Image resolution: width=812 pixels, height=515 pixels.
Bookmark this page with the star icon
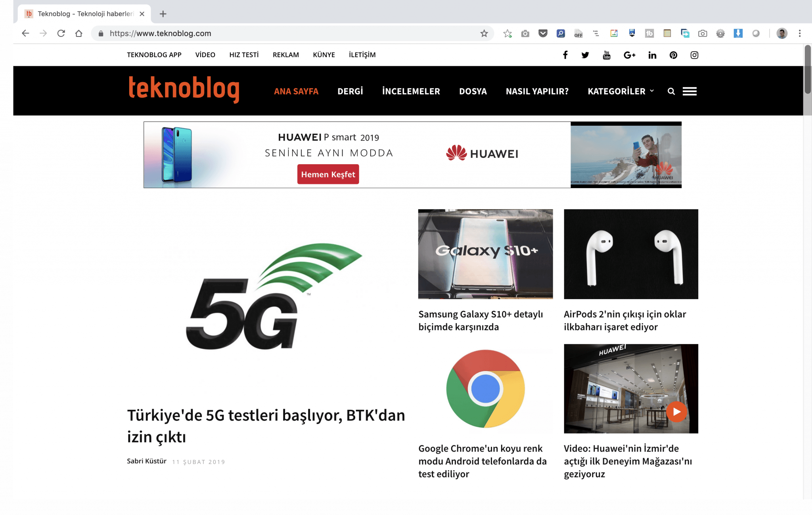click(x=484, y=33)
